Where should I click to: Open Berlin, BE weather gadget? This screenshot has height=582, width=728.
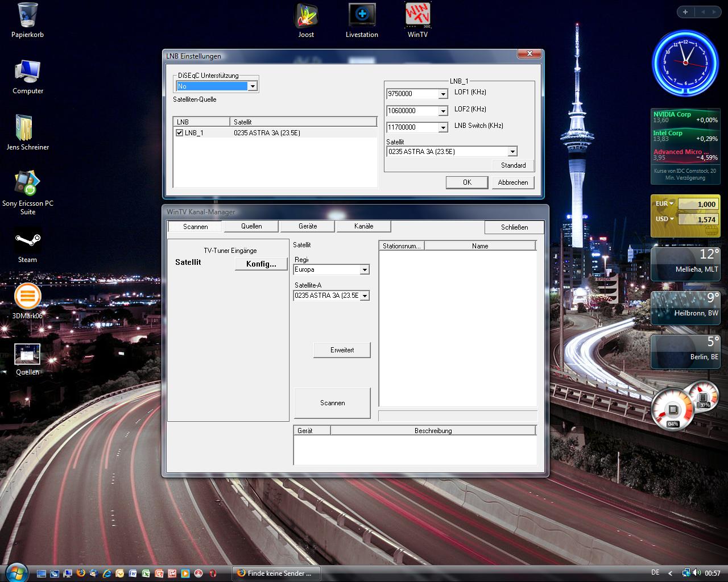click(x=685, y=351)
